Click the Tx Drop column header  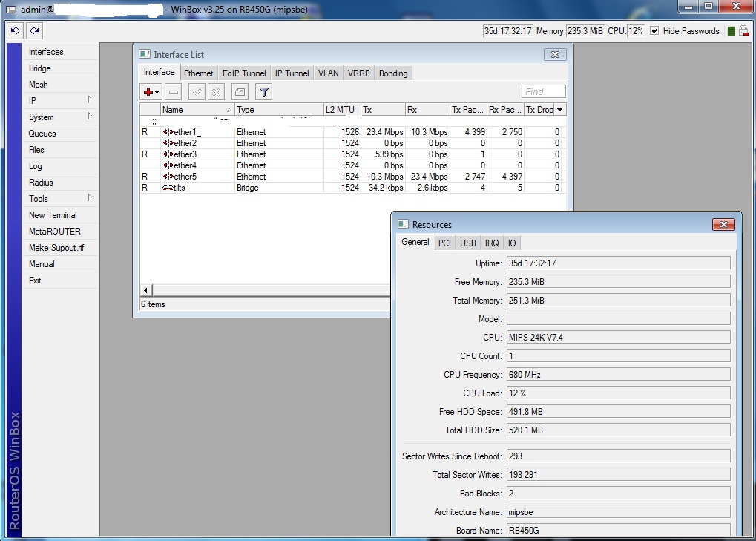(539, 109)
